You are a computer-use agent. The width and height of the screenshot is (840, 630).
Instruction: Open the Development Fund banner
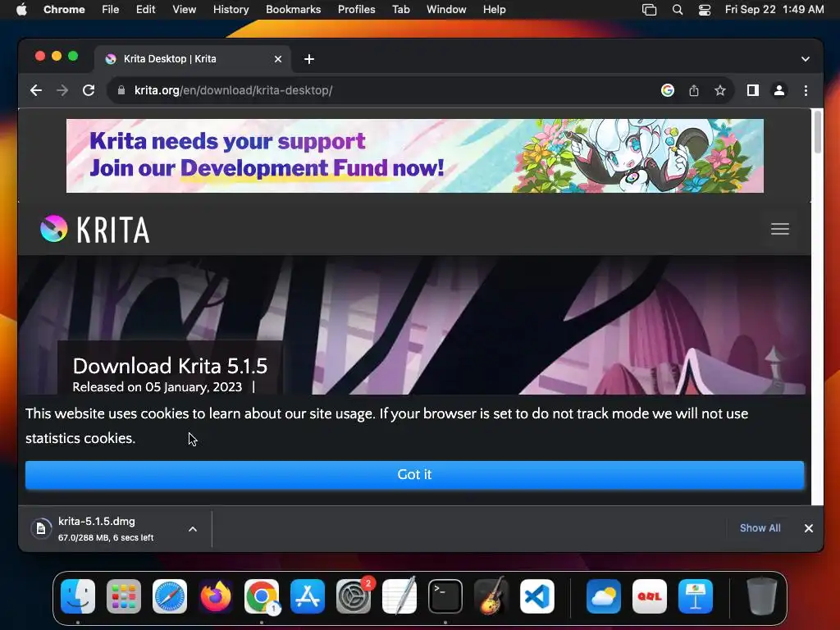[x=414, y=156]
